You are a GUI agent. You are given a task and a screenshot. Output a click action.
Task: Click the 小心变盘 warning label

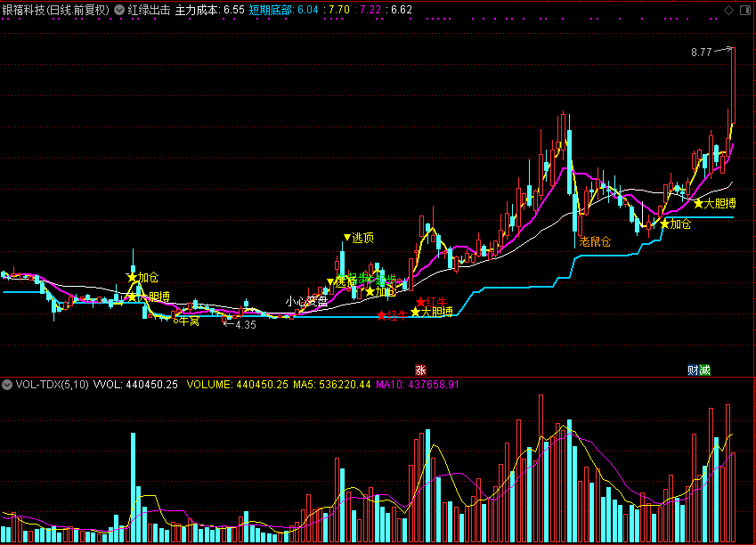pyautogui.click(x=306, y=301)
